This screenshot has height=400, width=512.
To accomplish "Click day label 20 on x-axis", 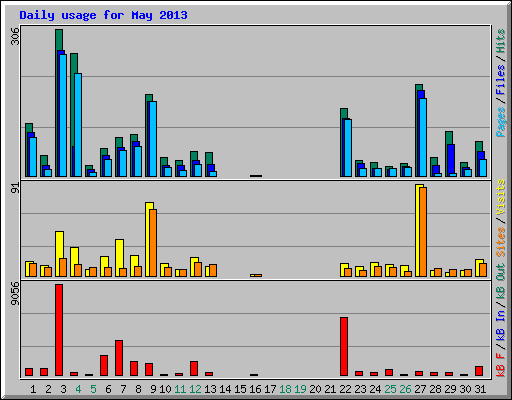I will 315,389.
